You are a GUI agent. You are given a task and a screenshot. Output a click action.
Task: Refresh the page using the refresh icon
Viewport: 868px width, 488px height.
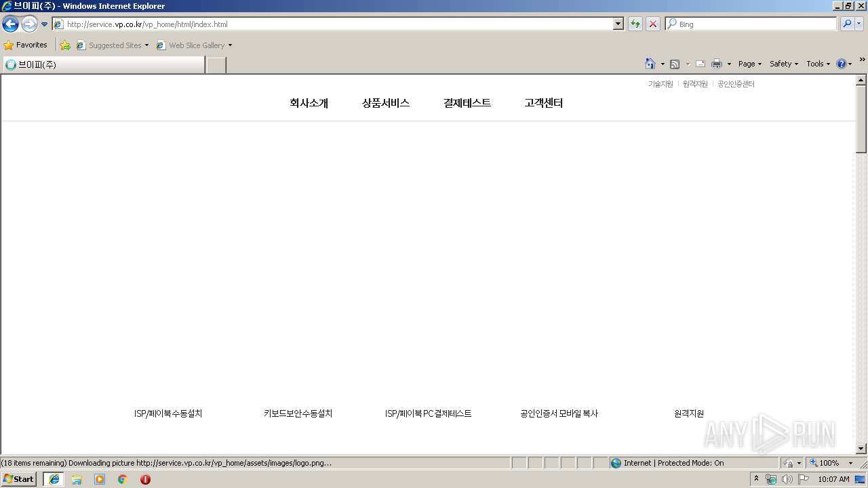point(635,24)
